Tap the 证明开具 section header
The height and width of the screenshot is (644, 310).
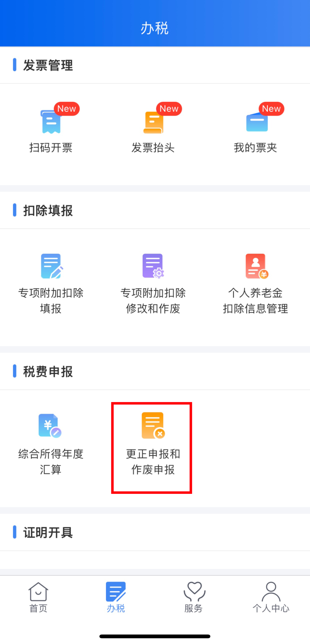48,533
